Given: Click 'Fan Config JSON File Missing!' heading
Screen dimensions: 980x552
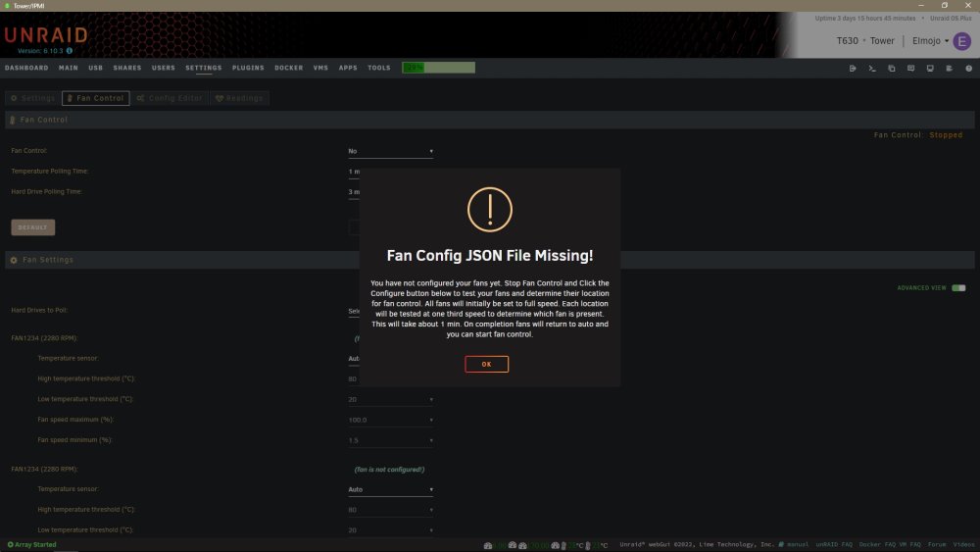Looking at the screenshot, I should point(489,256).
